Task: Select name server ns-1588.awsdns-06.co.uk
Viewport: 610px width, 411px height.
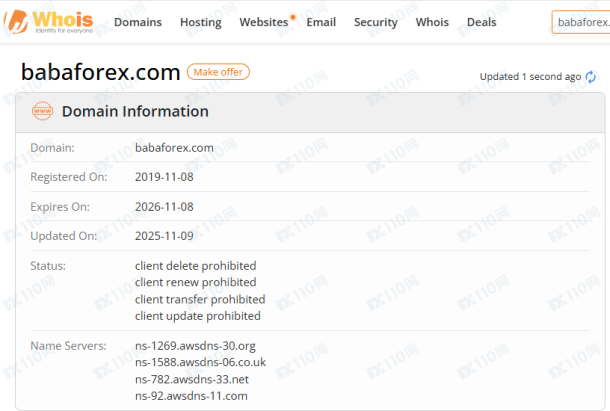Action: (200, 362)
